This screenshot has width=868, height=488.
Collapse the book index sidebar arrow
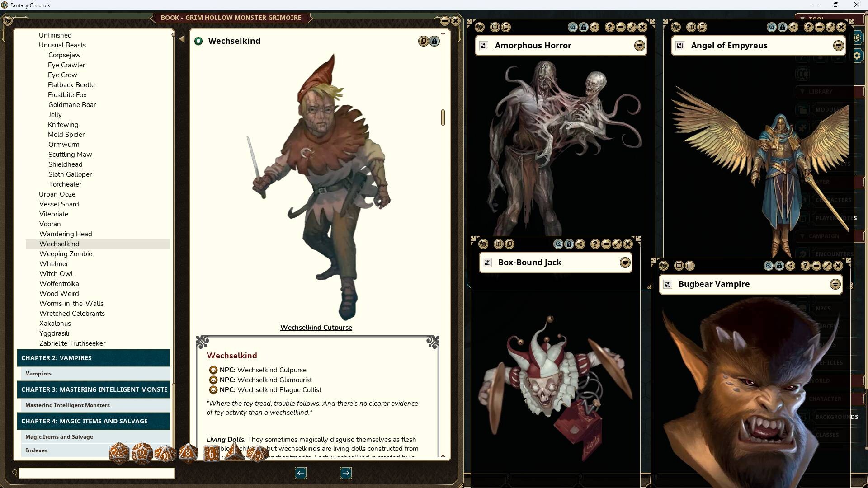tap(182, 39)
